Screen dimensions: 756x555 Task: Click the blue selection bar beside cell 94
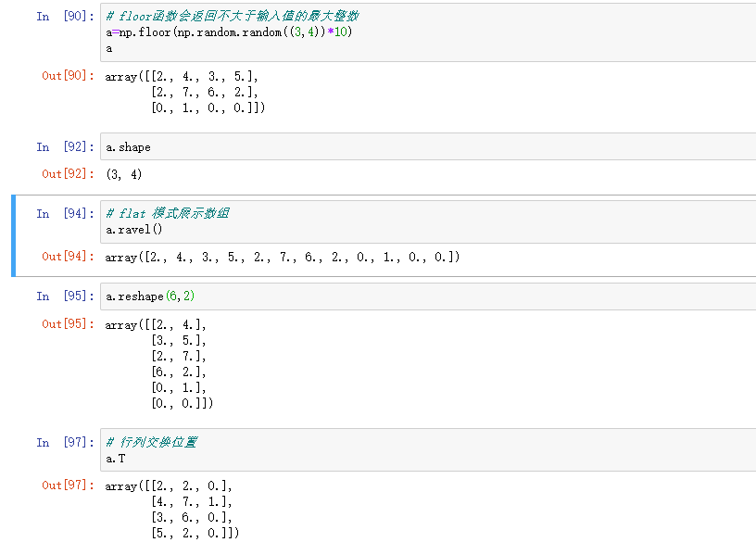tap(14, 235)
